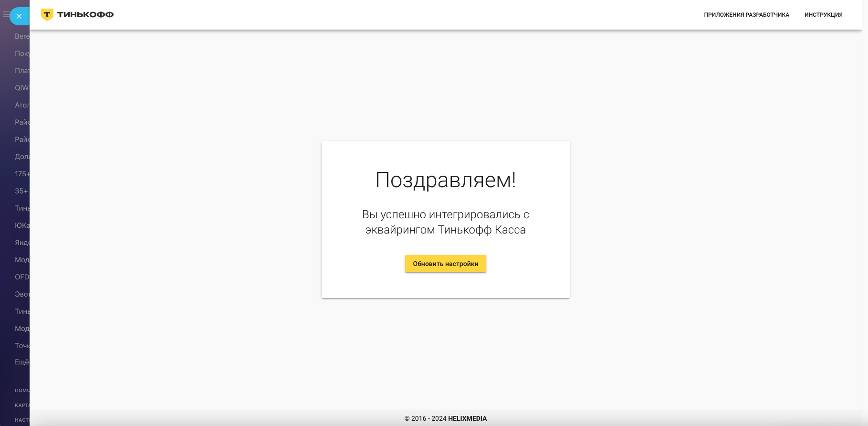This screenshot has height=426, width=868.
Task: Select the Точк… sidebar item
Action: (22, 346)
